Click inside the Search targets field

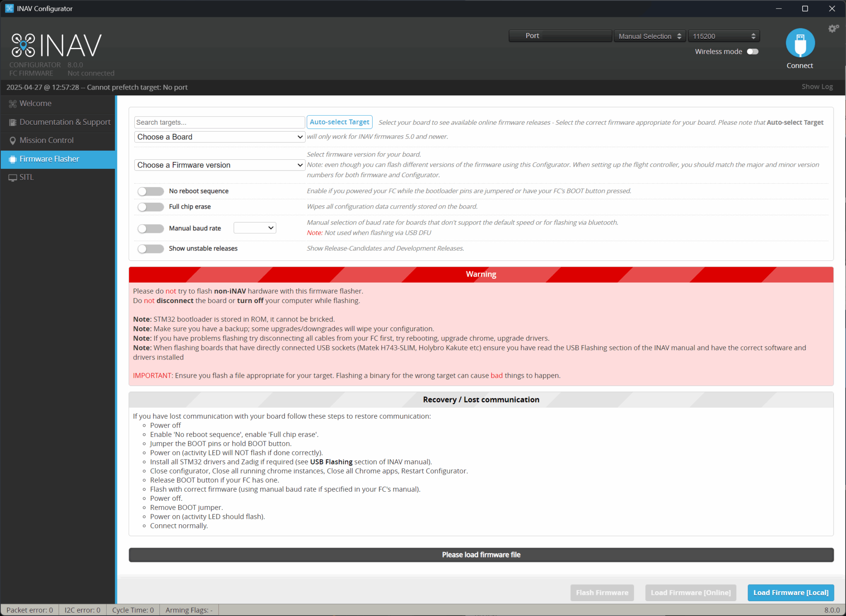coord(219,122)
